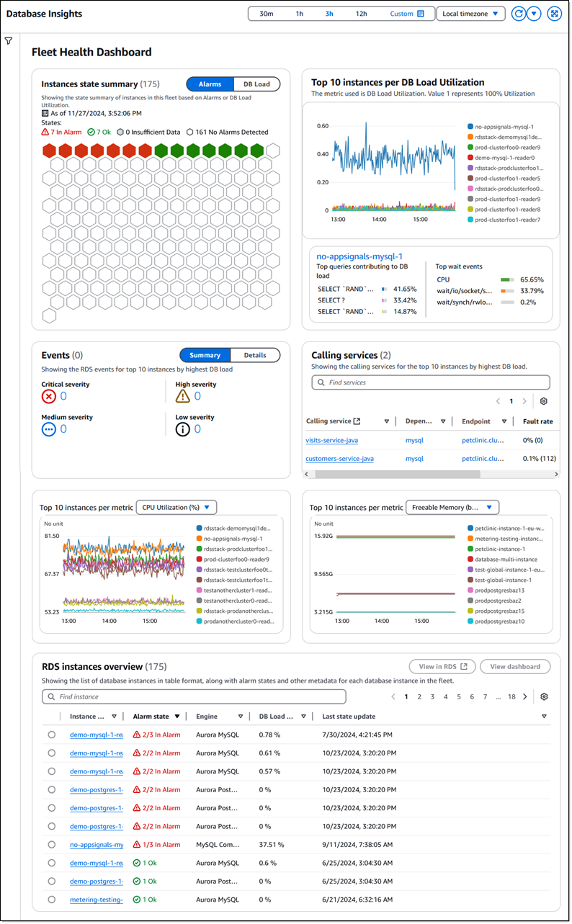Select radio for no-appsignals-my row
Image resolution: width=572 pixels, height=924 pixels.
(51, 845)
